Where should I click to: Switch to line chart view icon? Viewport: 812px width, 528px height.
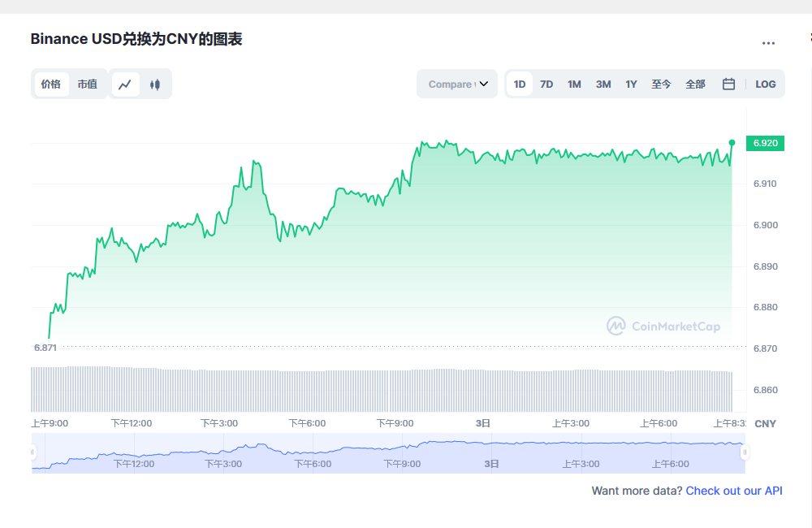point(125,84)
